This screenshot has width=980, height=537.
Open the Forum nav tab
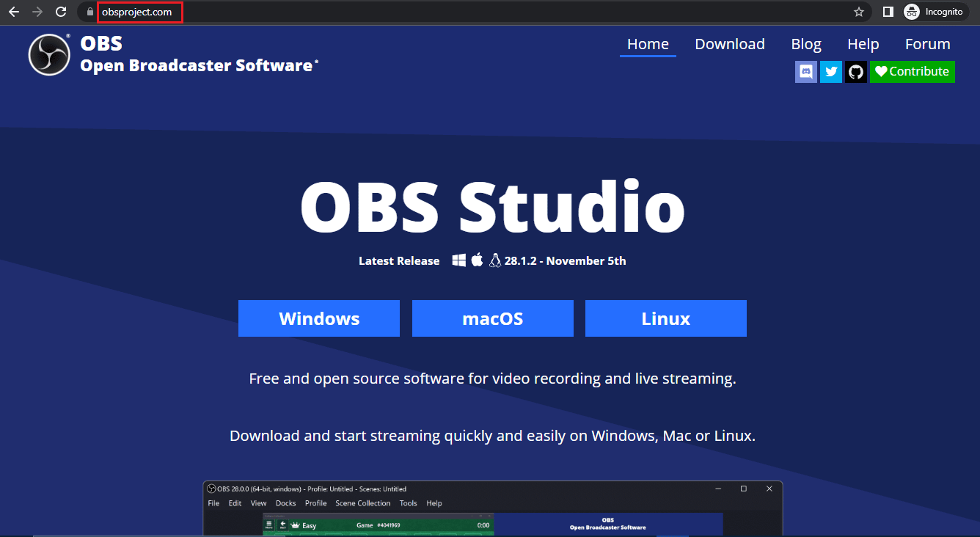coord(928,44)
